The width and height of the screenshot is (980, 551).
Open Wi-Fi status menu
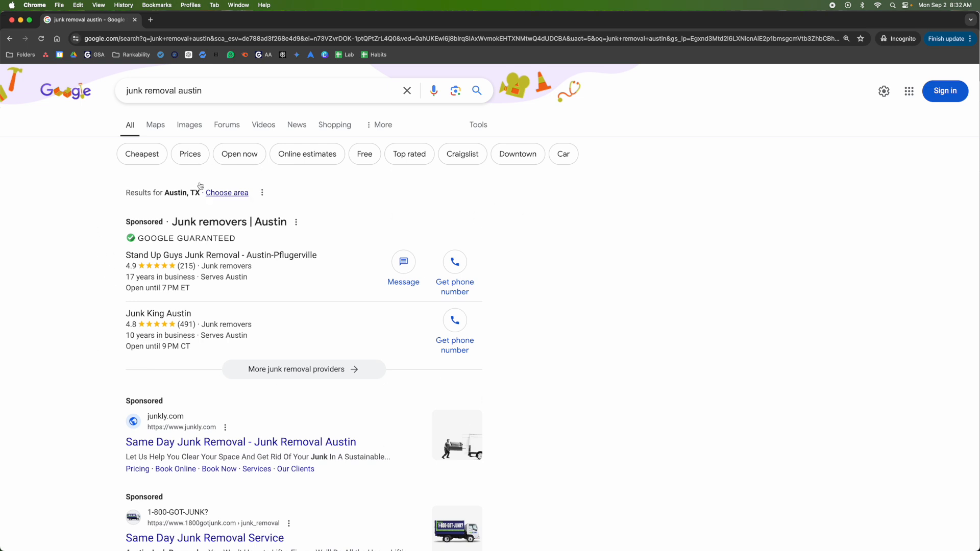(x=878, y=5)
